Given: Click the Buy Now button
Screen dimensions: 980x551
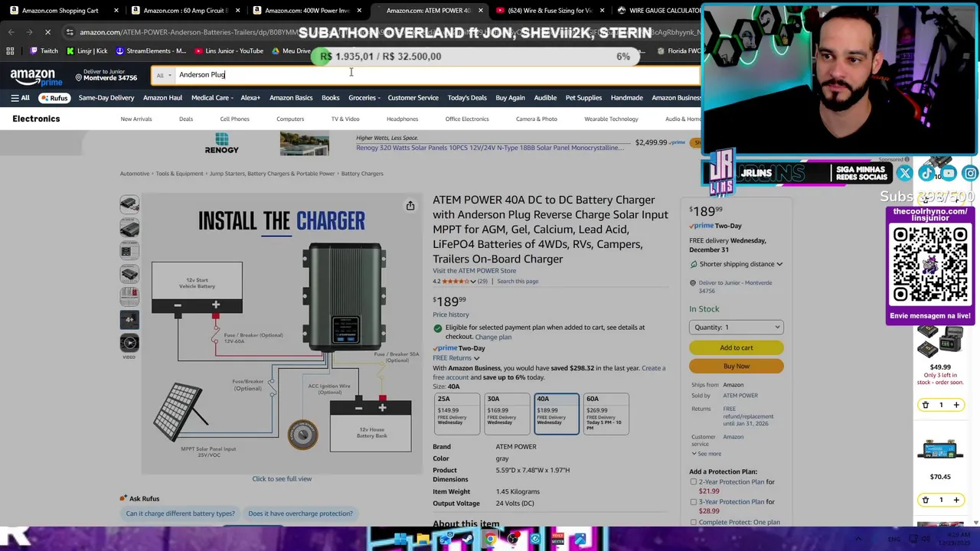Looking at the screenshot, I should tap(736, 366).
